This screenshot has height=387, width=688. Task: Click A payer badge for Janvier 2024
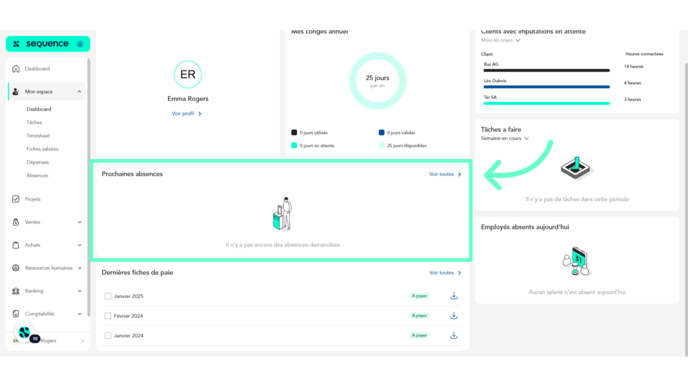(419, 335)
